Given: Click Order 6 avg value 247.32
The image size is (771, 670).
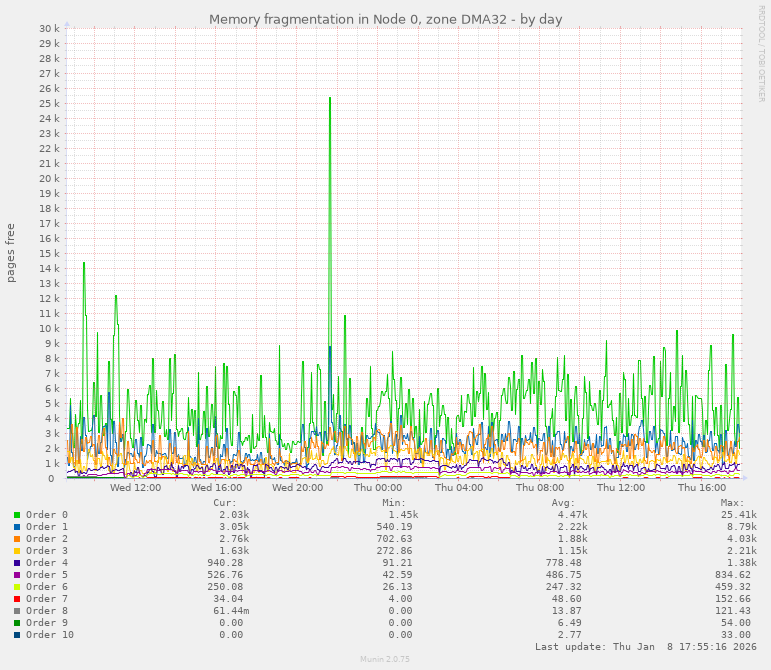Looking at the screenshot, I should coord(563,587).
